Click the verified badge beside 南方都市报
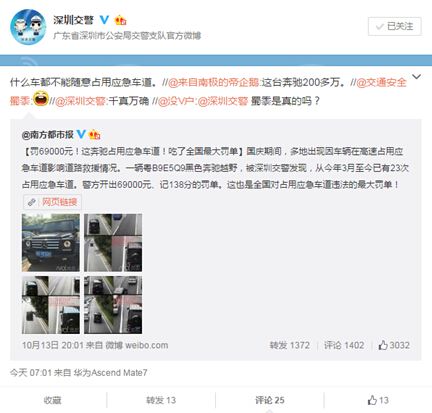 (x=81, y=134)
